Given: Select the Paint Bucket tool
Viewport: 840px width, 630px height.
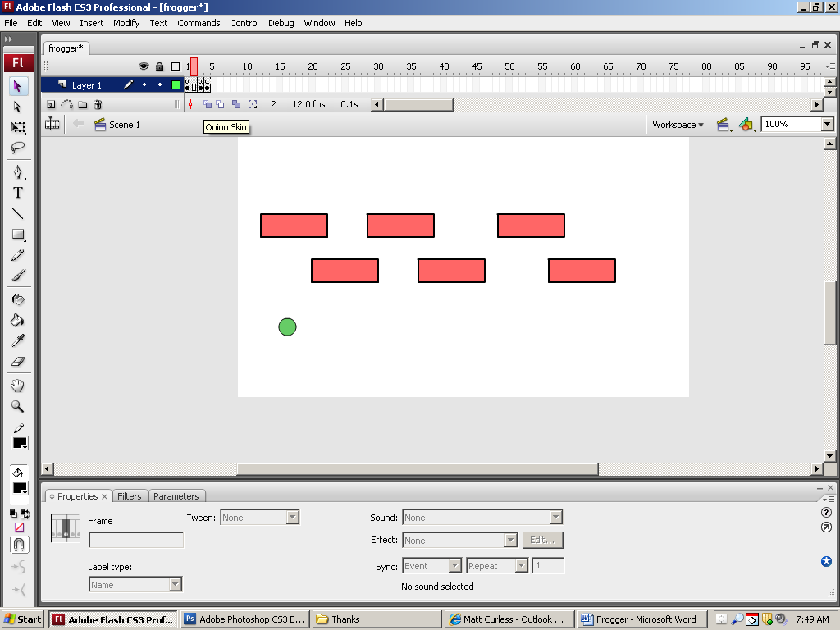Looking at the screenshot, I should click(x=18, y=320).
